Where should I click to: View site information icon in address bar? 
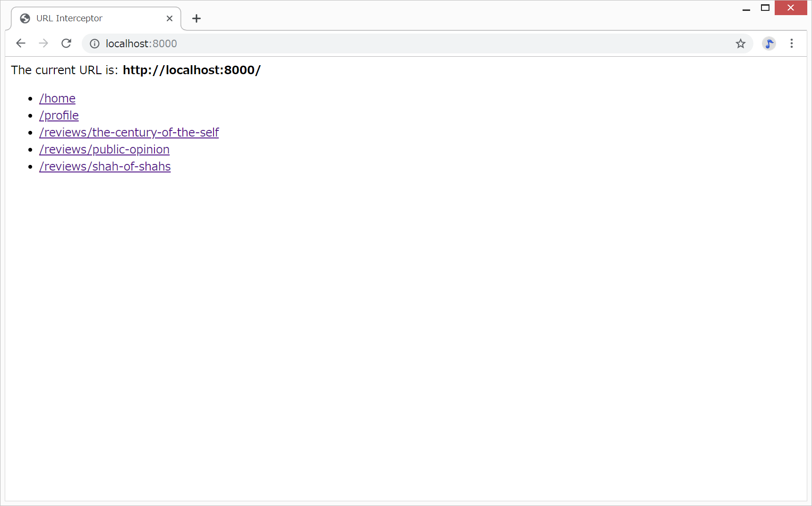click(x=94, y=43)
